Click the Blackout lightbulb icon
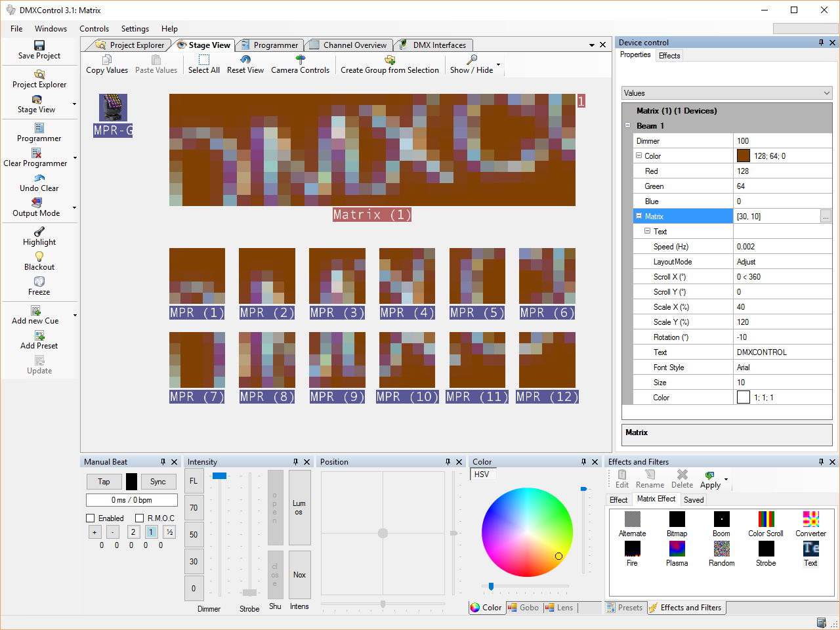 click(x=39, y=257)
